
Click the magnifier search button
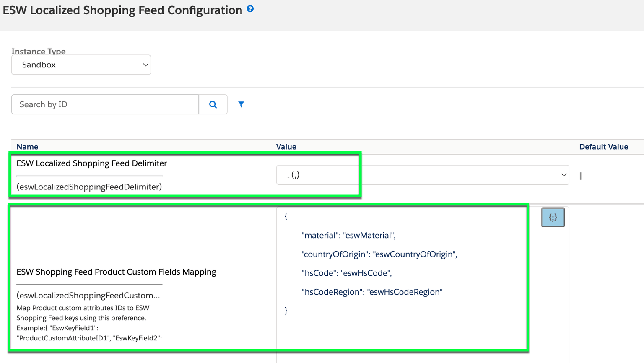click(213, 104)
